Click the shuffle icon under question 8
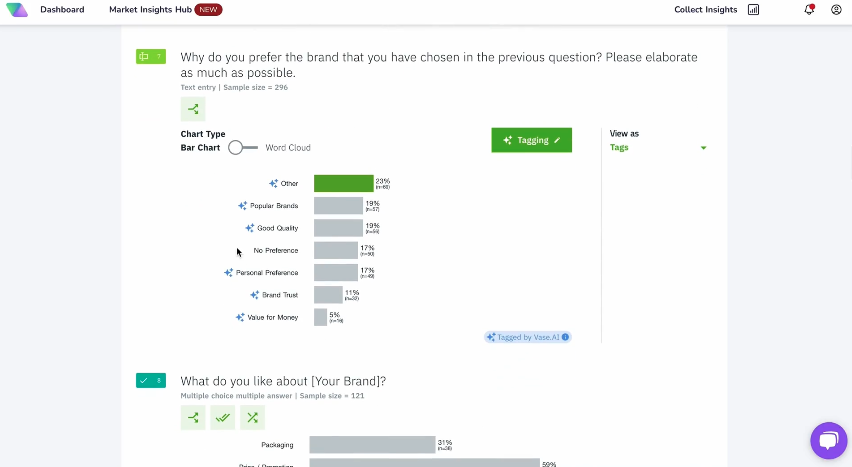The width and height of the screenshot is (852, 467). [252, 418]
